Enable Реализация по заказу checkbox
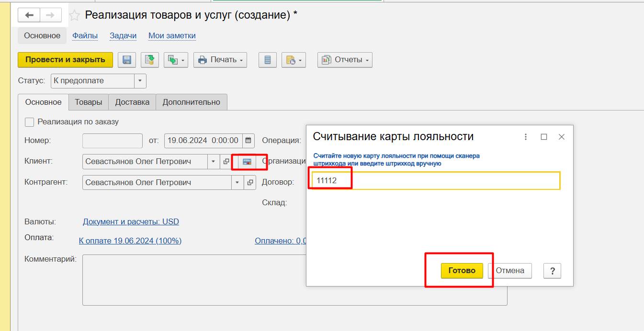644x331 pixels. [x=30, y=122]
